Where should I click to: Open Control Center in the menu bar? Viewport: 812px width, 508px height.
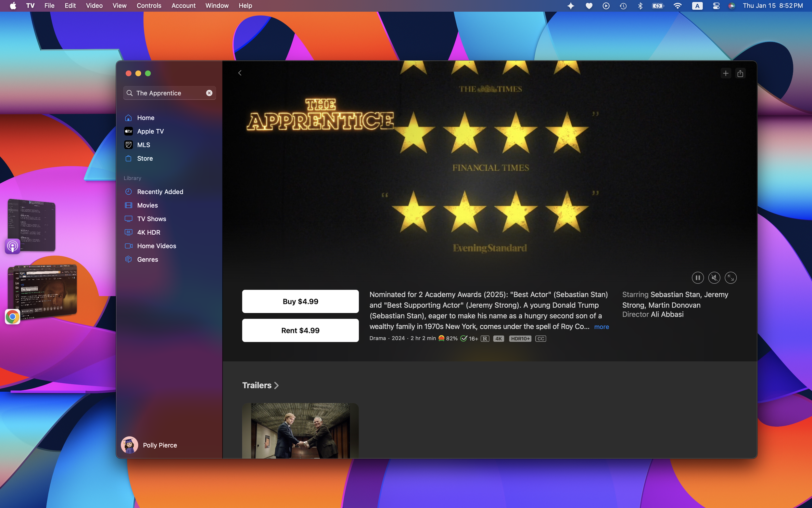coord(716,6)
